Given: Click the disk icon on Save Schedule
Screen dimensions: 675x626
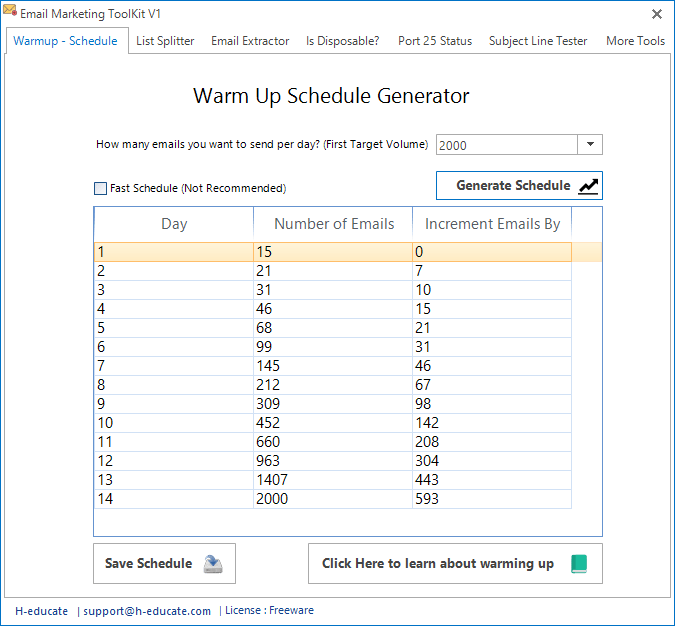Looking at the screenshot, I should point(213,564).
